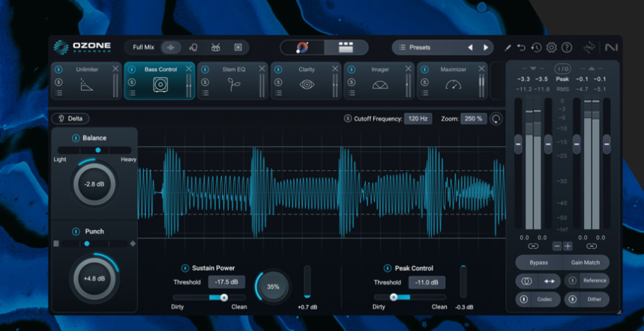Toggle Imager module power

(351, 70)
